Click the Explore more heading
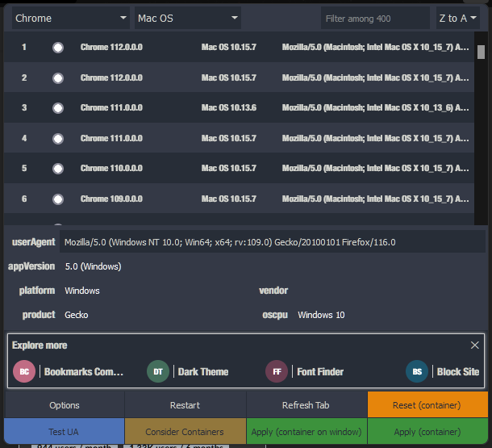This screenshot has height=448, width=492. [x=40, y=345]
